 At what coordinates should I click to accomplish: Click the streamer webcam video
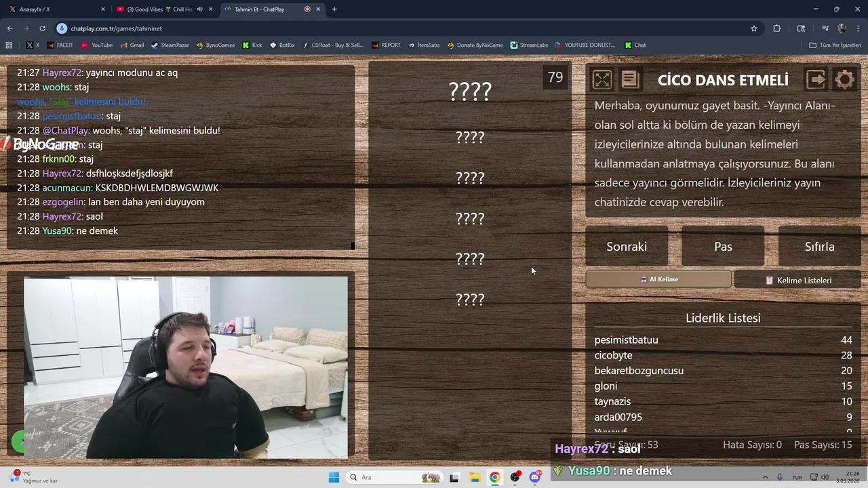tap(186, 367)
